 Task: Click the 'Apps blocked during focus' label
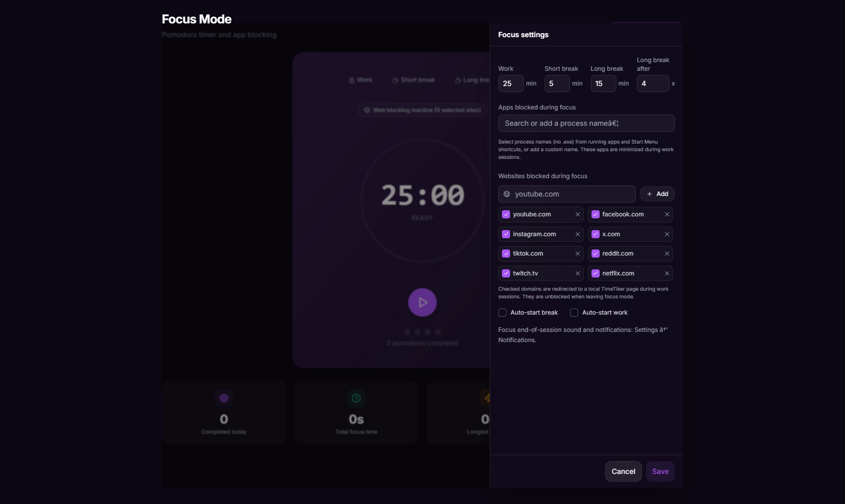click(537, 107)
